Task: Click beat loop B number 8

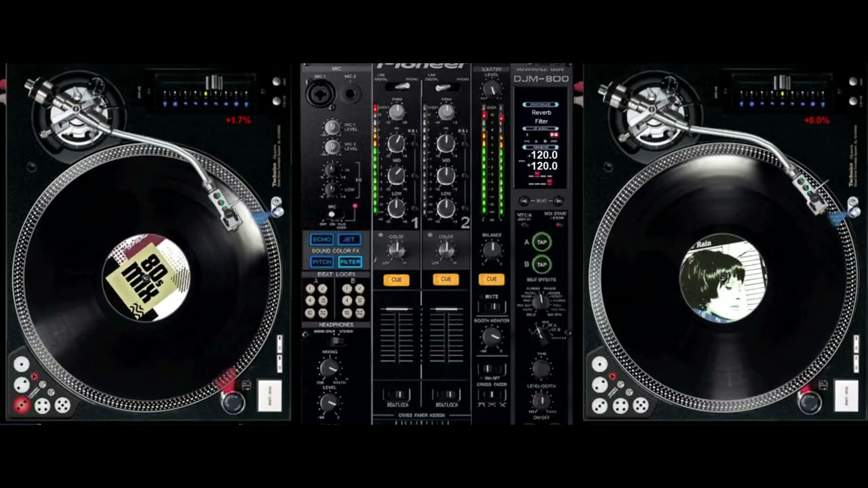Action: [x=359, y=300]
